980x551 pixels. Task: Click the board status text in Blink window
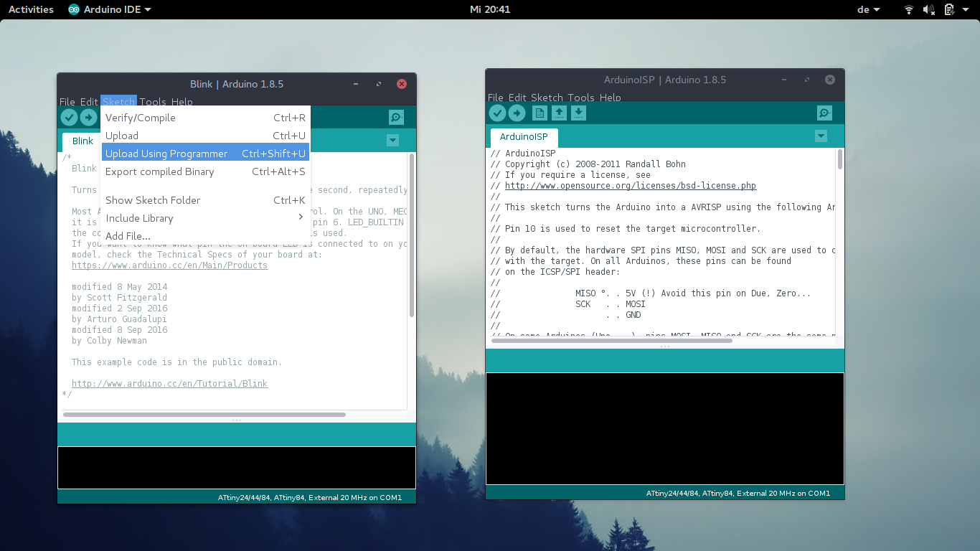coord(310,497)
